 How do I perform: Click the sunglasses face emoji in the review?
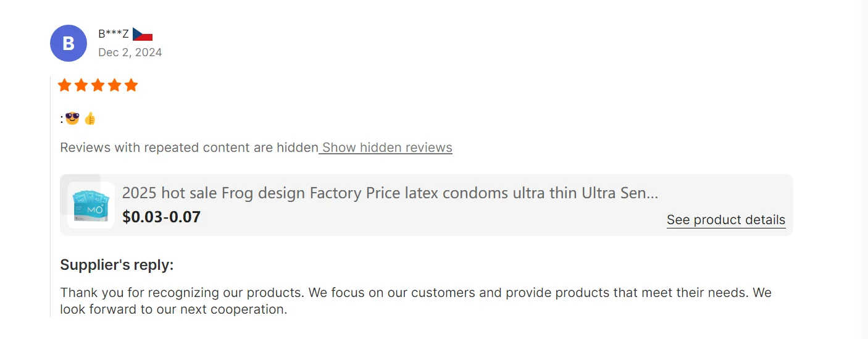tap(72, 118)
